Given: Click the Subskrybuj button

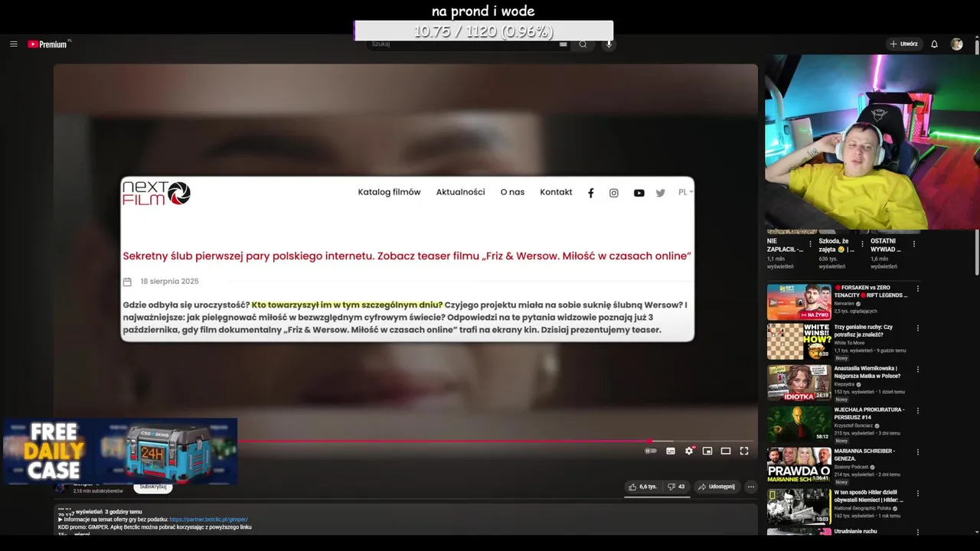Looking at the screenshot, I should tap(153, 487).
